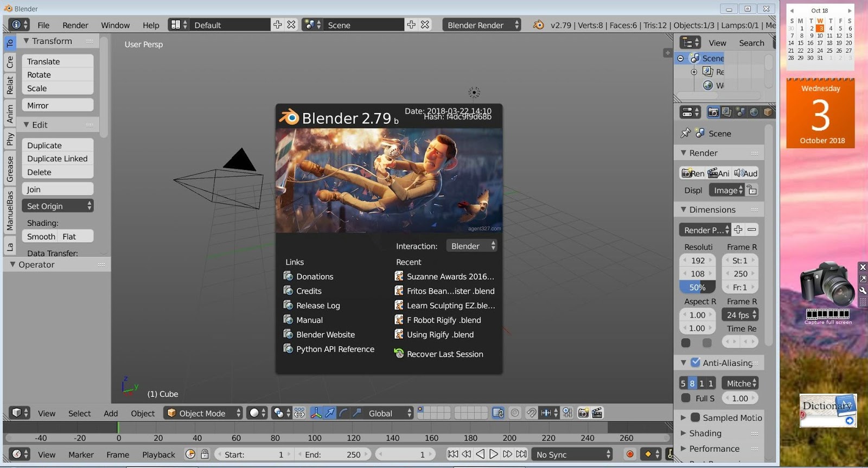868x468 pixels.
Task: Open the Object properties tab cube
Action: pos(768,112)
